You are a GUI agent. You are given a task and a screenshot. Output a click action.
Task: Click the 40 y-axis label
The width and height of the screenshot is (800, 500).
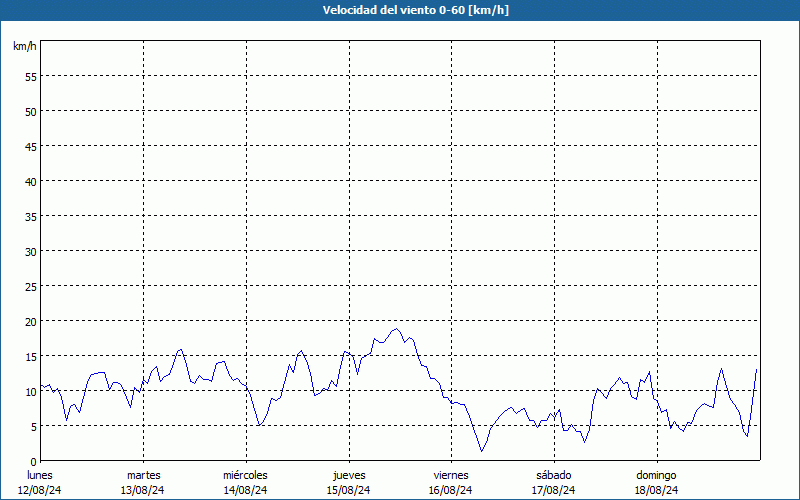coord(31,181)
